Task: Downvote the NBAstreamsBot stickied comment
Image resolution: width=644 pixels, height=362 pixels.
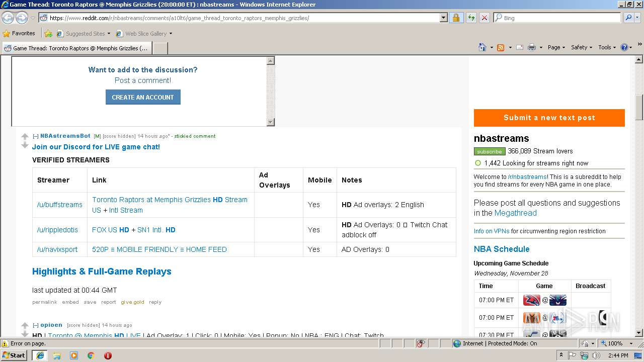Action: tap(25, 145)
